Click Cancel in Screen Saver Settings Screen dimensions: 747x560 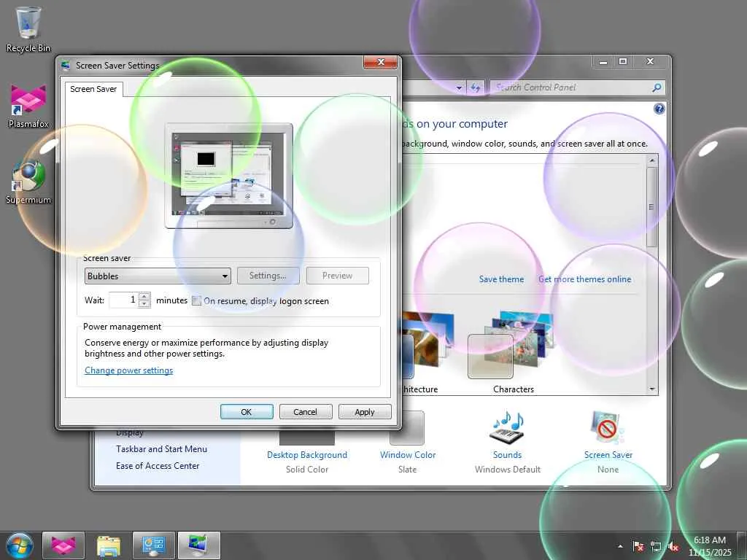306,412
